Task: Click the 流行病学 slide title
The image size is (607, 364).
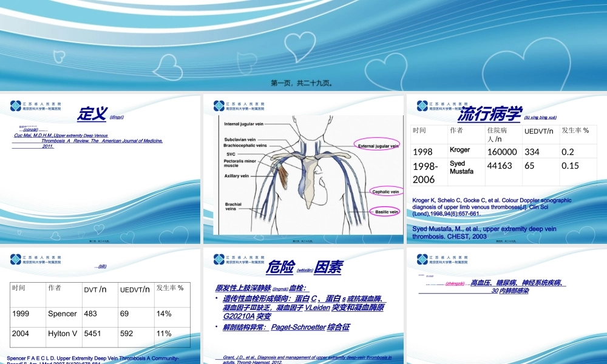Action: (489, 113)
